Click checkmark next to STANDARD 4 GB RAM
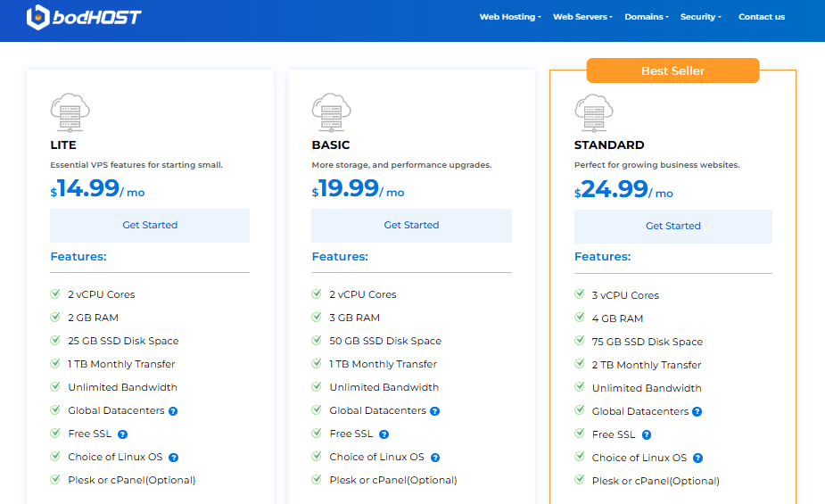 pos(579,318)
